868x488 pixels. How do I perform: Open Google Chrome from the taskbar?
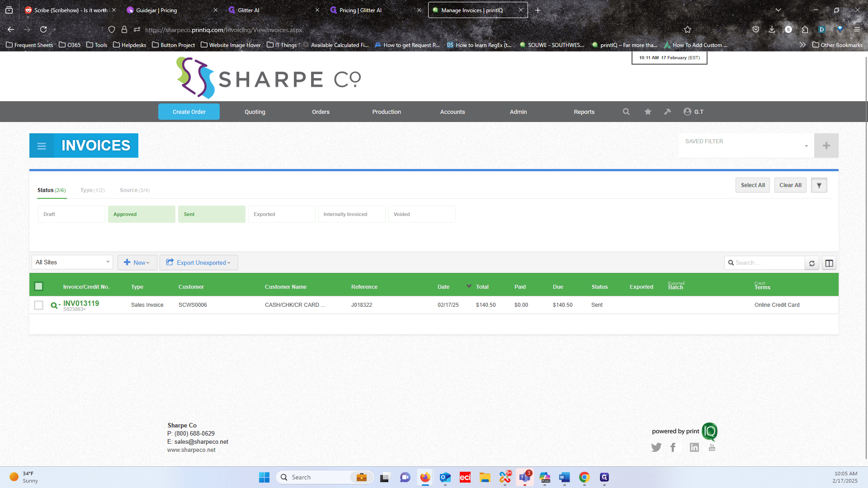click(x=584, y=477)
